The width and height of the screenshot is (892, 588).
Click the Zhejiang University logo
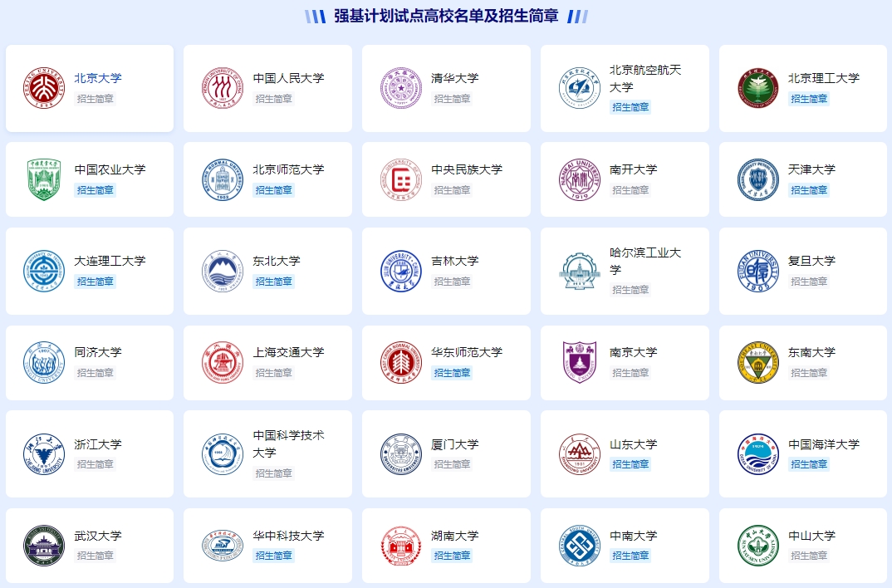click(x=44, y=453)
